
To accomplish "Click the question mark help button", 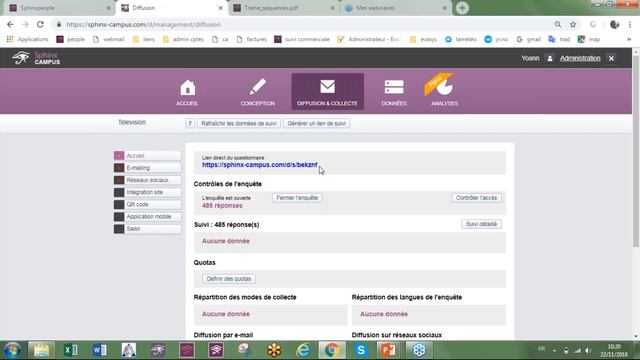I will click(x=190, y=123).
